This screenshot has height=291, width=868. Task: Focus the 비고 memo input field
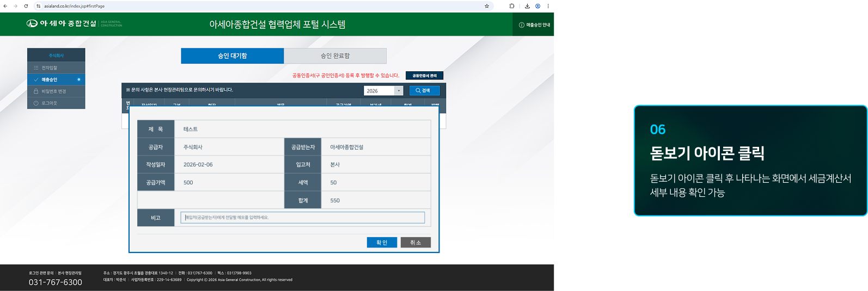[x=303, y=218]
